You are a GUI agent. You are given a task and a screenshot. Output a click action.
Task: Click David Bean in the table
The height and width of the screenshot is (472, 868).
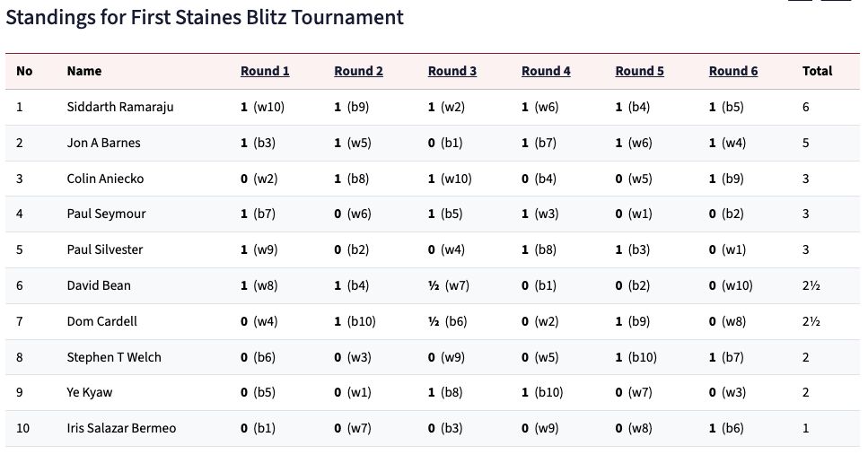click(99, 285)
